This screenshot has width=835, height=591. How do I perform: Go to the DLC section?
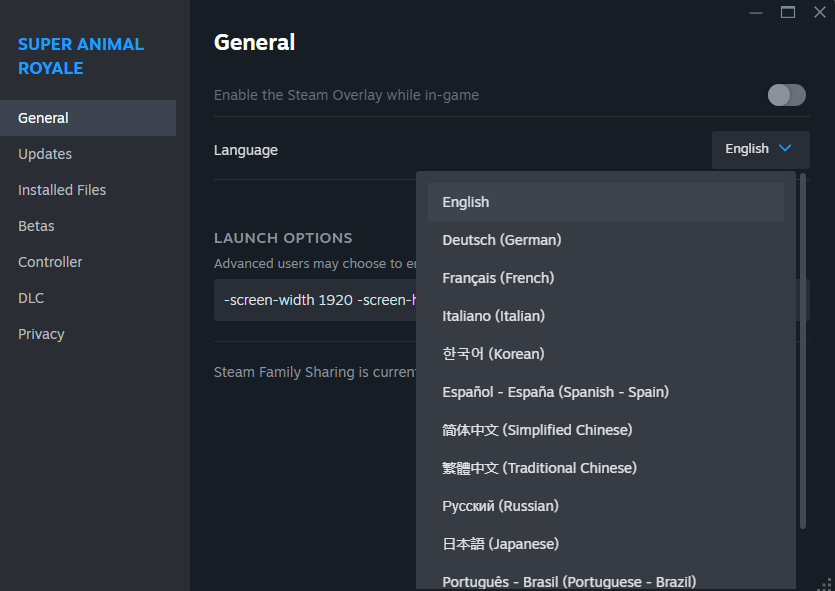pos(88,298)
